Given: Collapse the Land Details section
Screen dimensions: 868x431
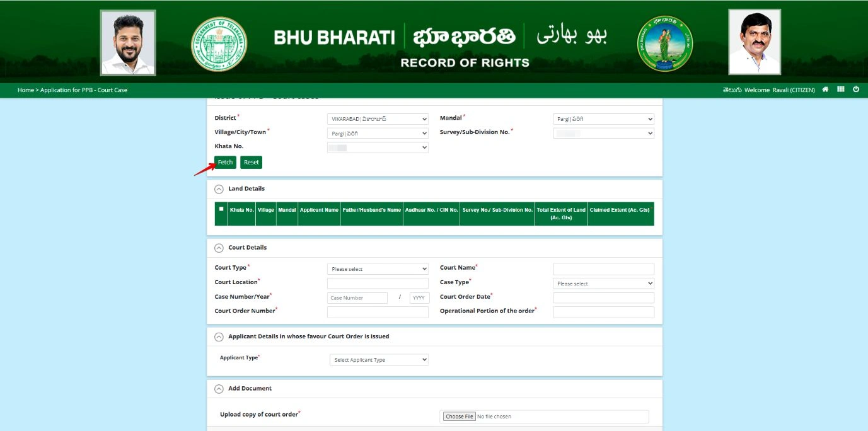Looking at the screenshot, I should [219, 188].
